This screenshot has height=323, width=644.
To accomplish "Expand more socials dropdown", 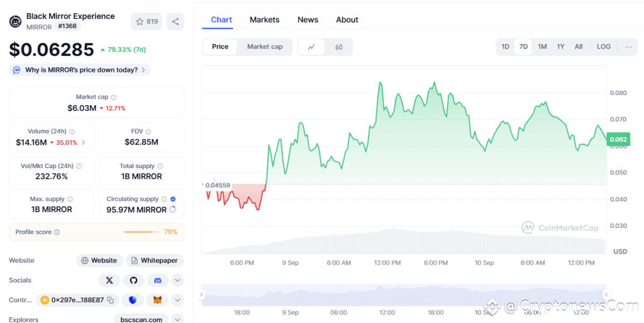I will coord(177,280).
